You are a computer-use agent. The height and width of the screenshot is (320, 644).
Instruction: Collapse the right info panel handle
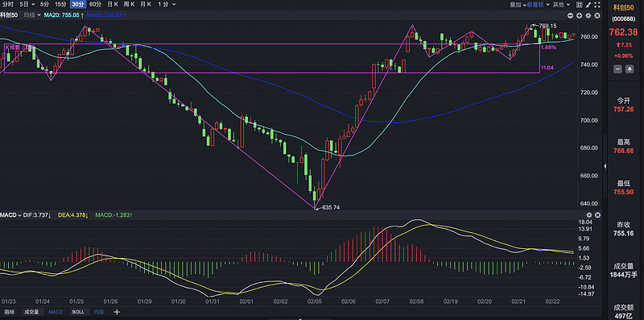605,166
